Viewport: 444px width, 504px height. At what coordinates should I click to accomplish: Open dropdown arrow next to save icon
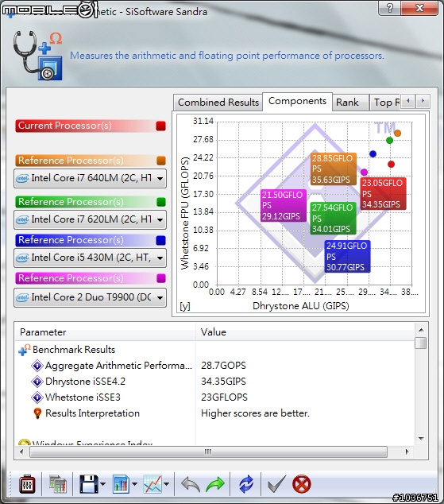click(102, 484)
